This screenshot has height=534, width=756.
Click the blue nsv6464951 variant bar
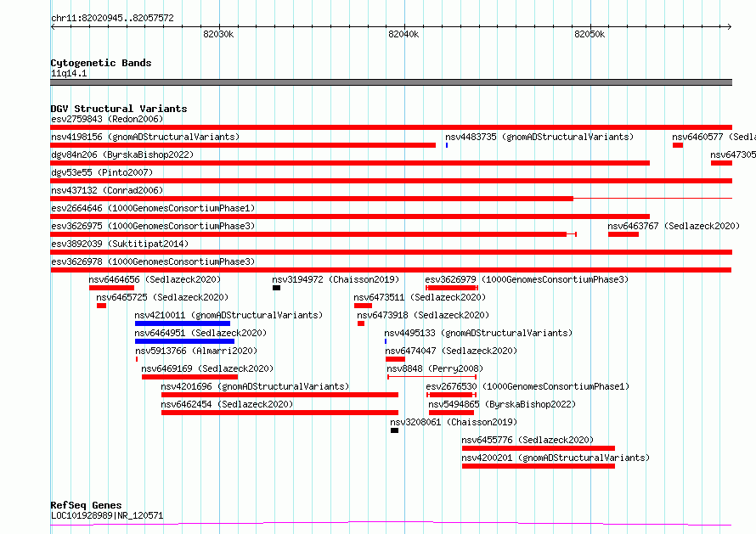[184, 341]
